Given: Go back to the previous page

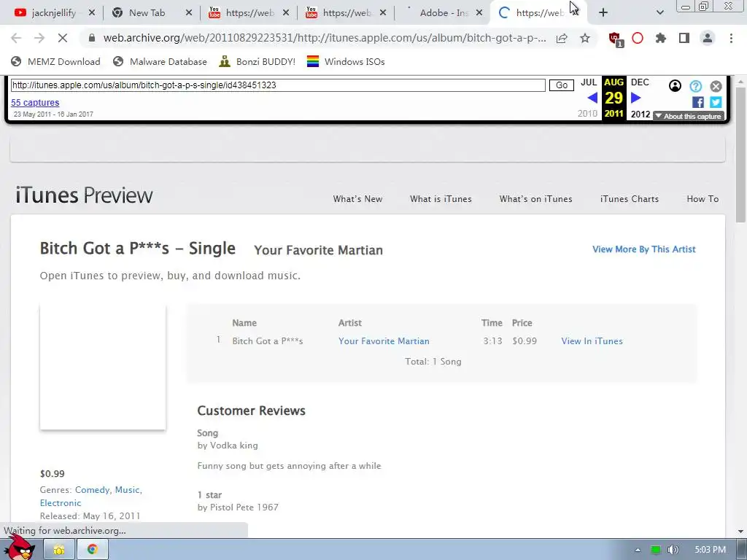Looking at the screenshot, I should [x=16, y=38].
